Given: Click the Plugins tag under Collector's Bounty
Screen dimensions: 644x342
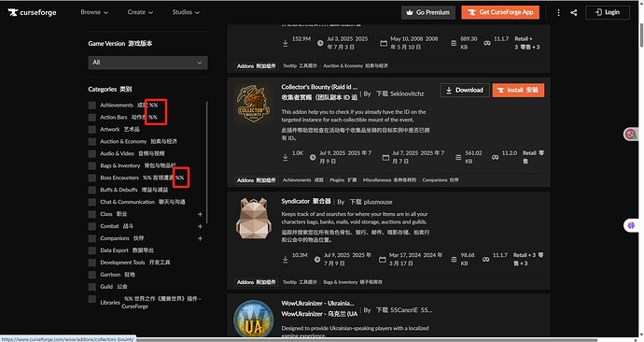Looking at the screenshot, I should (343, 180).
